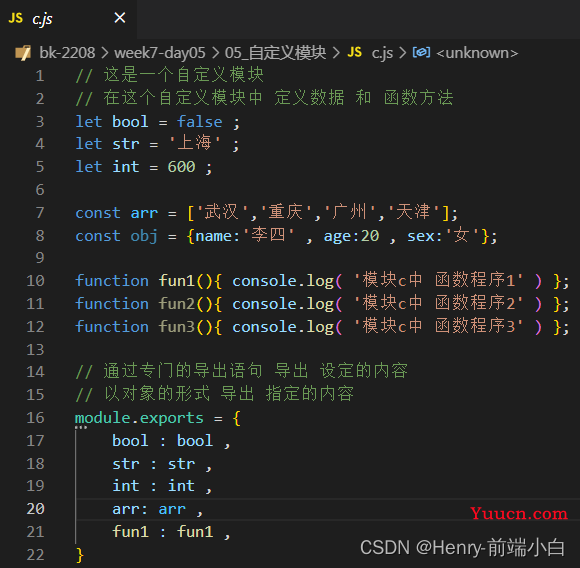Click the JS file icon on c.js tab
The image size is (580, 568).
16,18
